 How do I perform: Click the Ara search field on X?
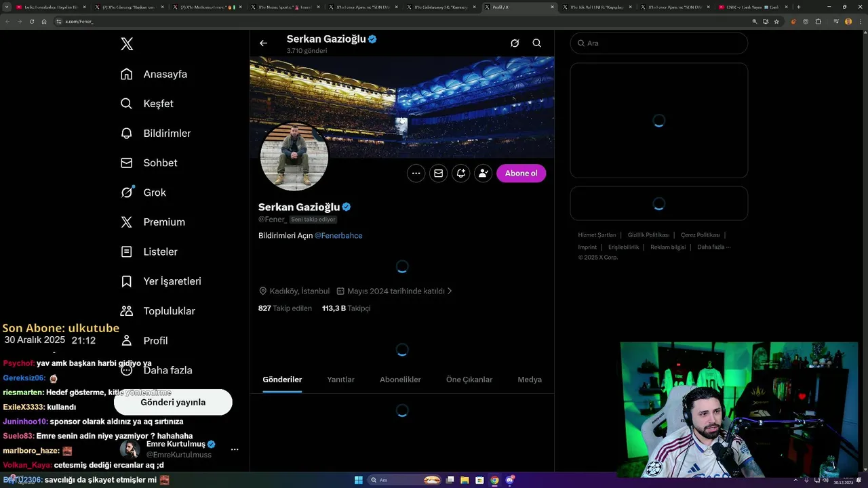pos(658,43)
